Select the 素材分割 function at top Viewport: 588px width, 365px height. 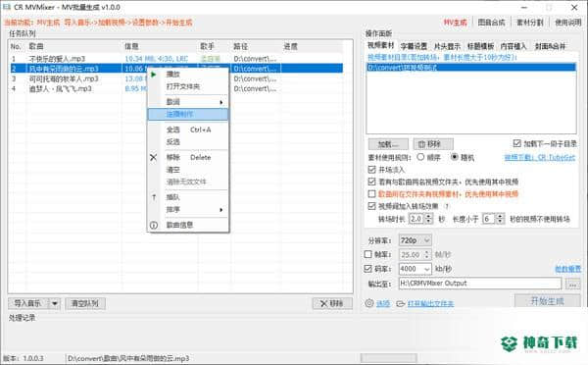tap(530, 23)
